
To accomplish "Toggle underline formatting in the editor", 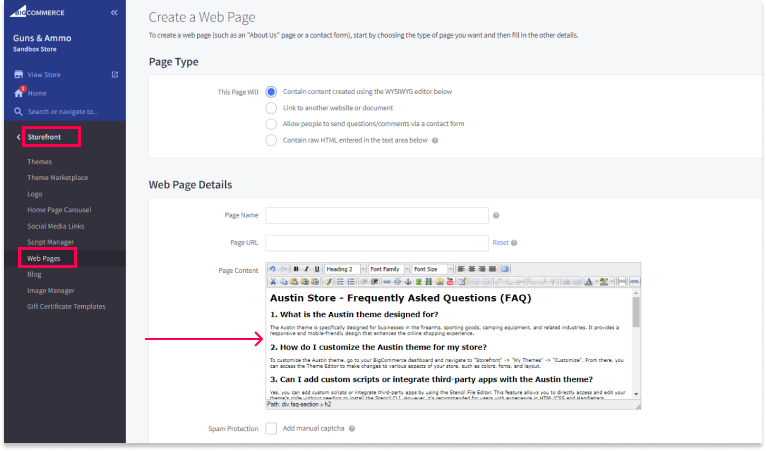I will tap(317, 269).
